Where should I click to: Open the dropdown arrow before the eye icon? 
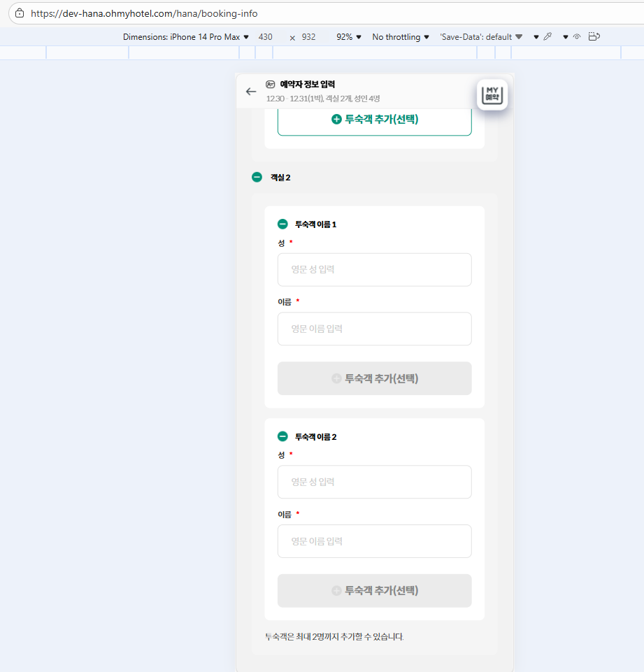[x=566, y=37]
